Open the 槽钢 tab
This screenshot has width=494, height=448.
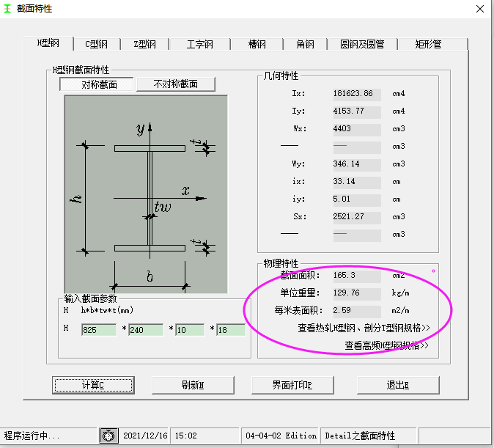pyautogui.click(x=257, y=44)
